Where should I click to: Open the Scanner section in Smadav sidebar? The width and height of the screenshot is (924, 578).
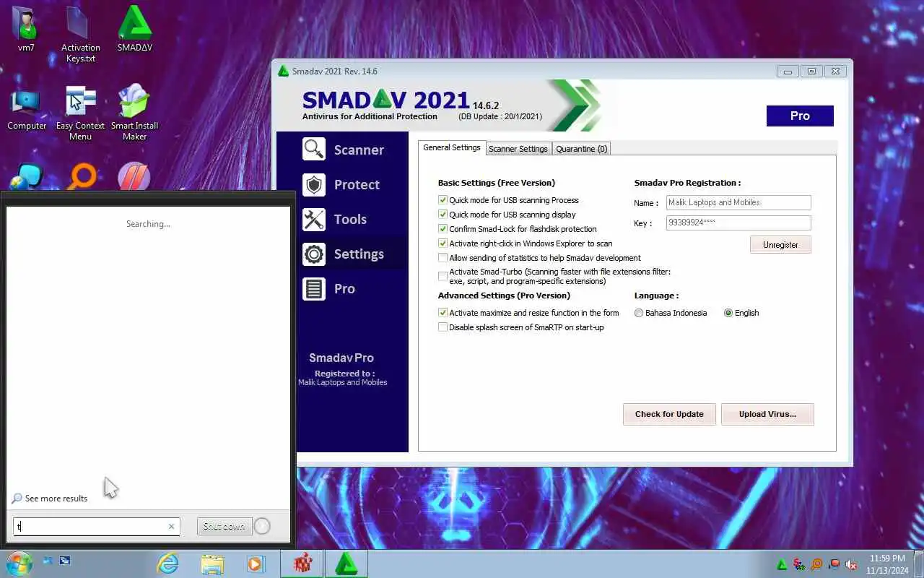(343, 150)
